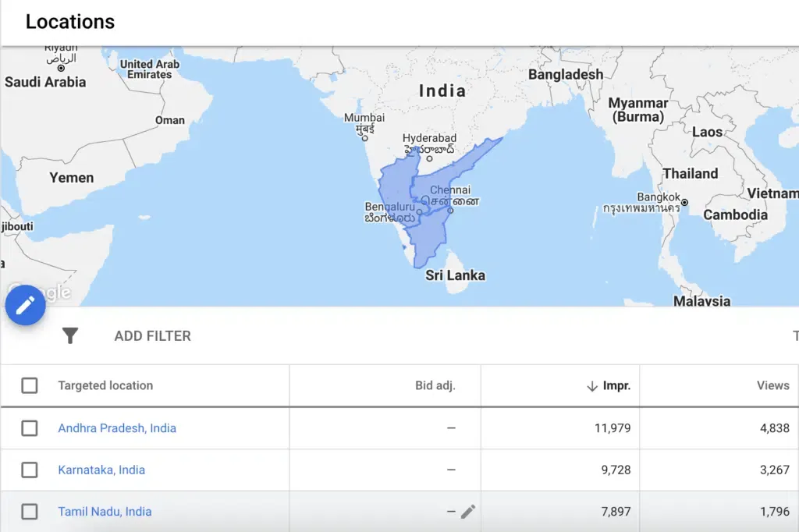
Task: Select impressions value 11,979
Action: click(613, 428)
